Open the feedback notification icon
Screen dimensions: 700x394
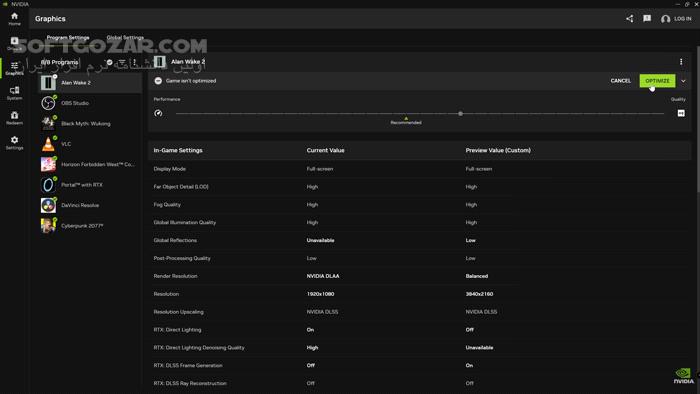click(x=647, y=19)
